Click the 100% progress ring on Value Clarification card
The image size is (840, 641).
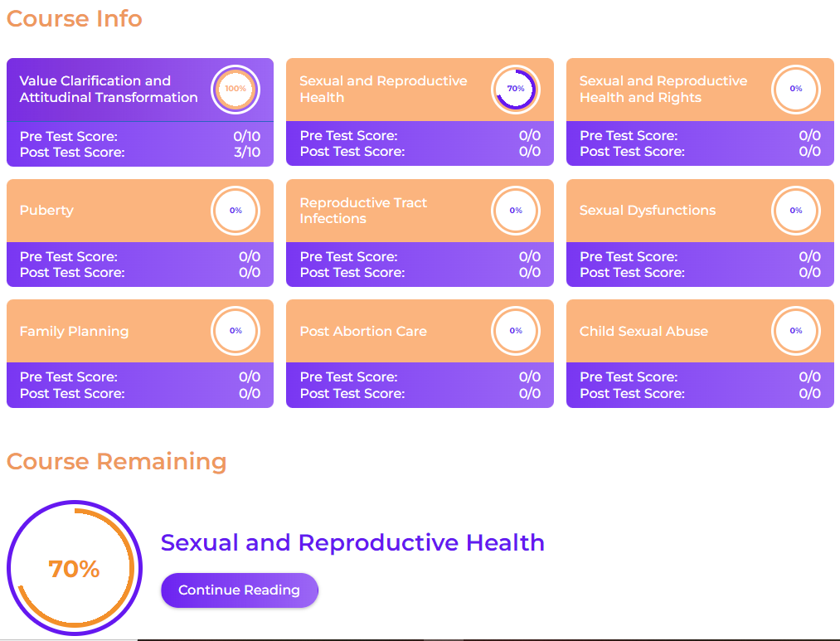[235, 89]
